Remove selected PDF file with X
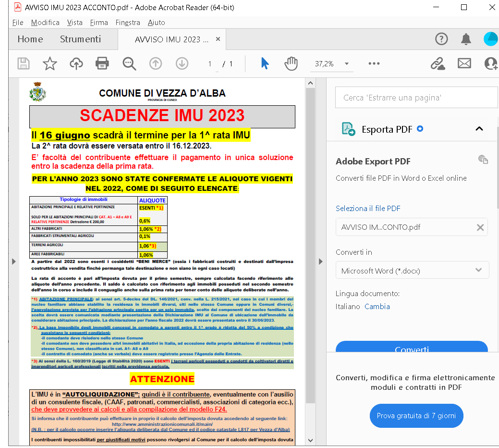 pyautogui.click(x=480, y=227)
